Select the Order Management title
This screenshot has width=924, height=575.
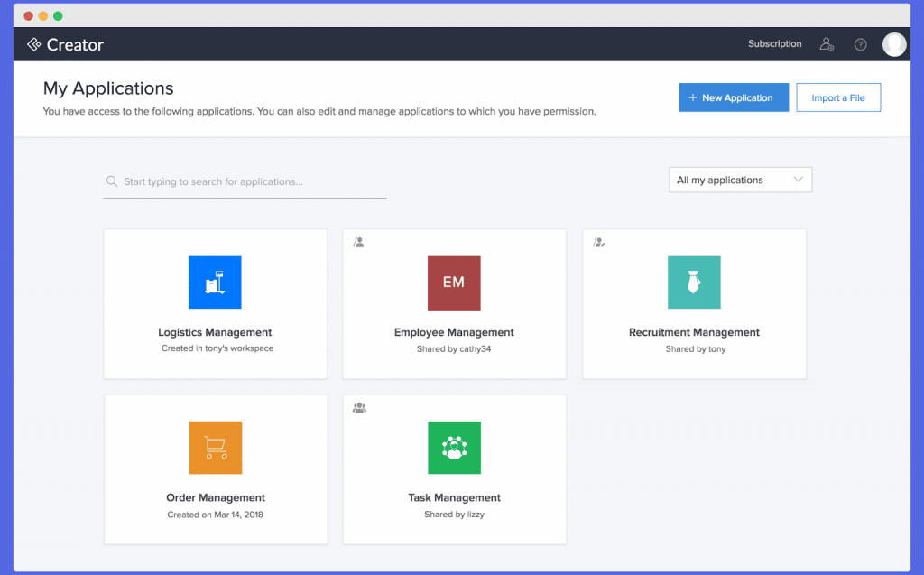(x=216, y=497)
